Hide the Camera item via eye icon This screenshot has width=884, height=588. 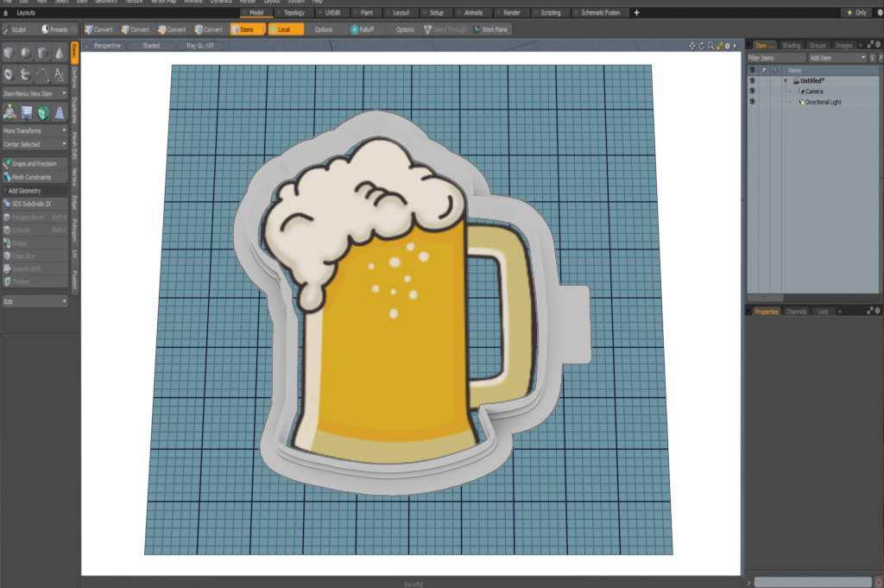[752, 91]
